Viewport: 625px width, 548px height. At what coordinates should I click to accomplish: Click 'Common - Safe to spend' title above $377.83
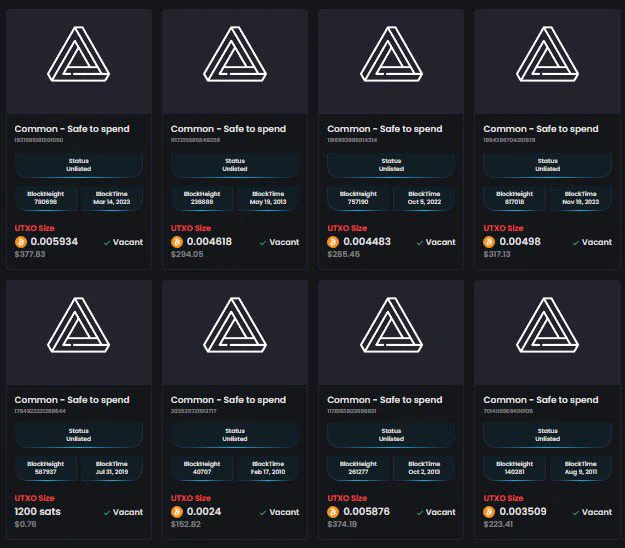(x=72, y=129)
